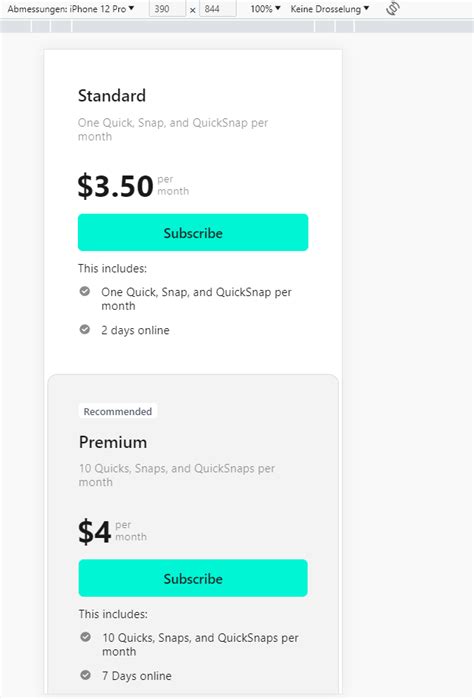Click checkmark icon beside Standard plan QuickSnap feature
This screenshot has height=699, width=474.
[x=85, y=292]
